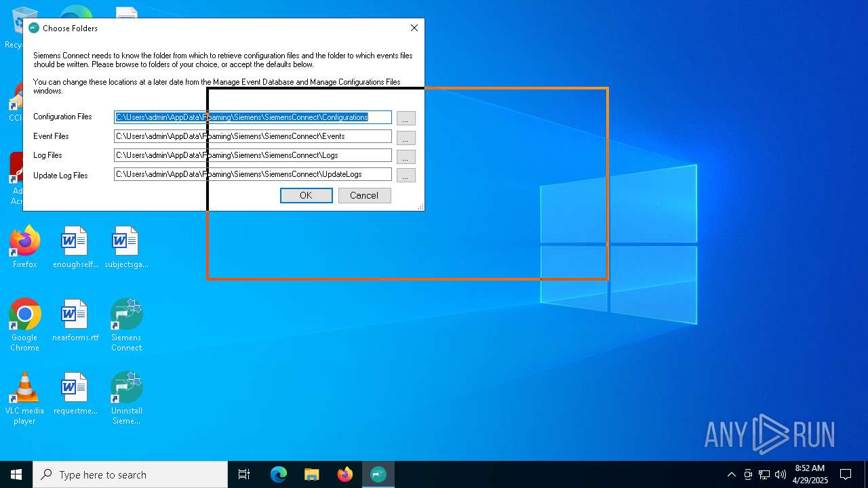Open the clock and date flyout

tap(810, 474)
